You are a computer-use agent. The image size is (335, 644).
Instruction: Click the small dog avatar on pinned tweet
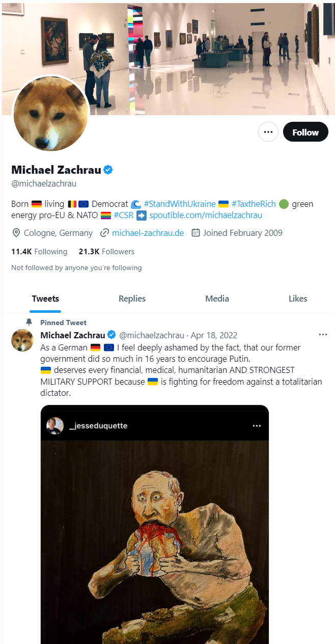[x=22, y=340]
